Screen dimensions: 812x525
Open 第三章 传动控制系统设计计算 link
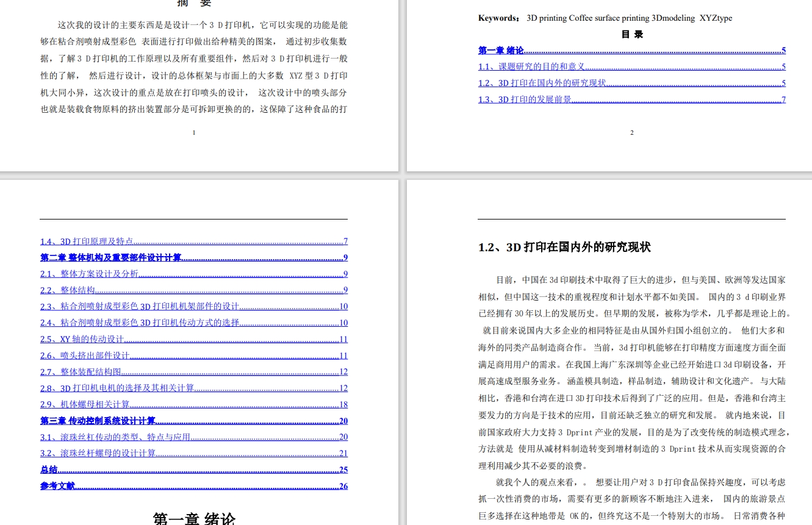(194, 421)
